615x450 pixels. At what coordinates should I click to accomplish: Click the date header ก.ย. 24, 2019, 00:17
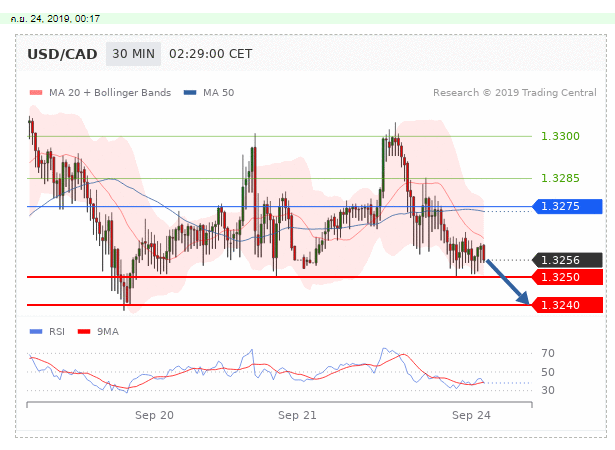click(55, 18)
